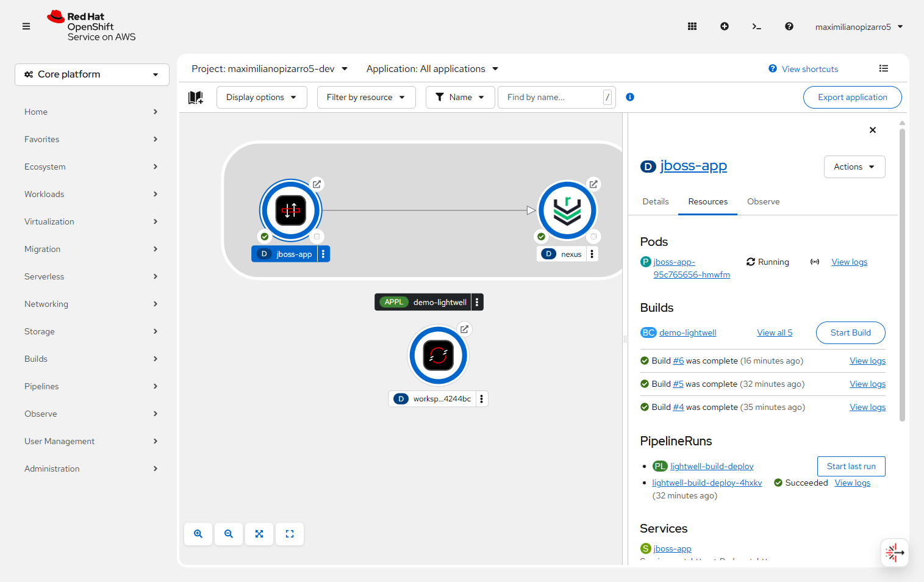Open the demo-lightwell build config link
The width and height of the screenshot is (924, 582).
pyautogui.click(x=687, y=332)
